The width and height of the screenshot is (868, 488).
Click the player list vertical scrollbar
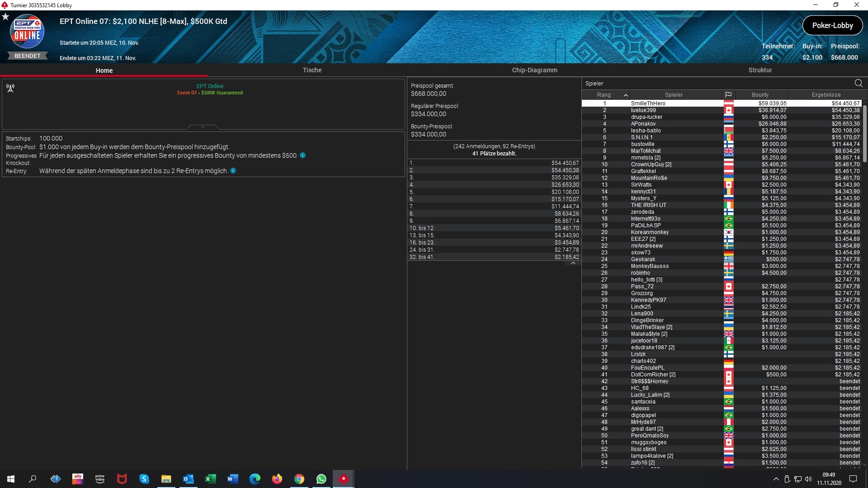click(x=864, y=134)
